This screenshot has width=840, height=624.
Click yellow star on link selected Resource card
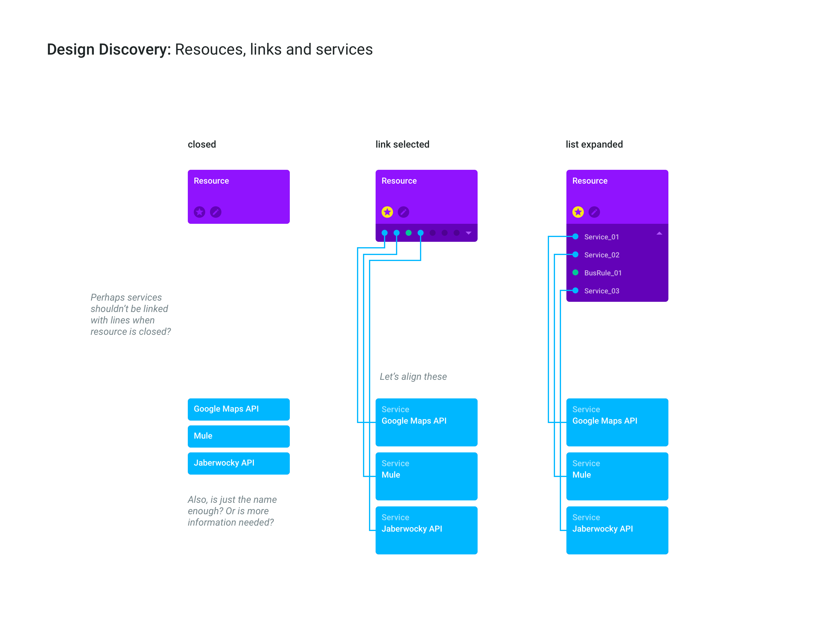pos(387,212)
